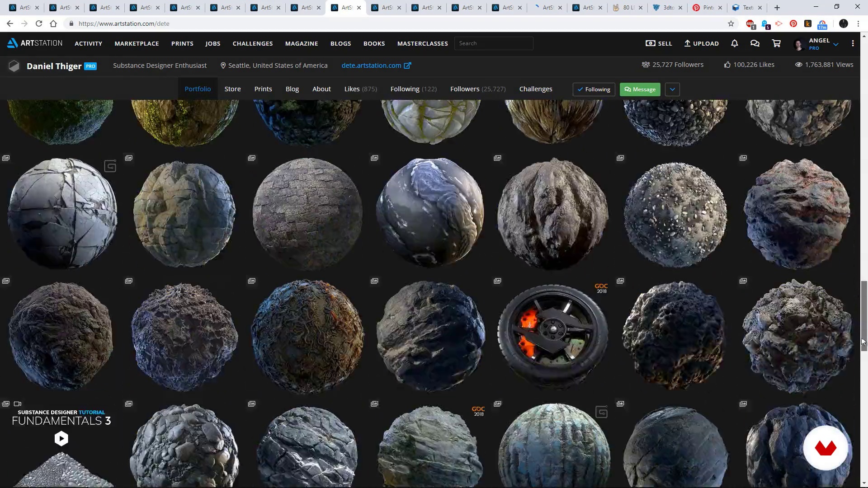Open the tangled roots sphere thumbnail
Image resolution: width=868 pixels, height=488 pixels.
coord(307,336)
